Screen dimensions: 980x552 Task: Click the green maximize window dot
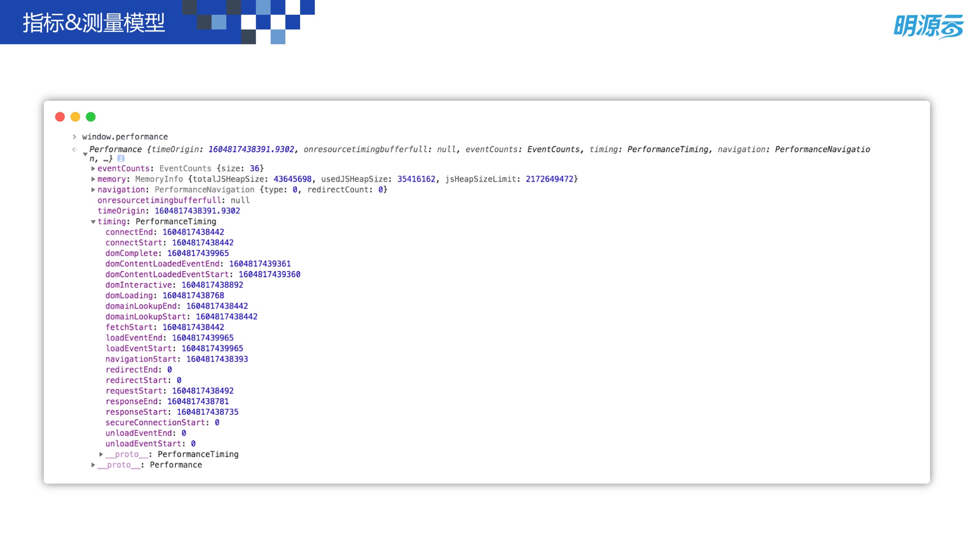pyautogui.click(x=91, y=117)
